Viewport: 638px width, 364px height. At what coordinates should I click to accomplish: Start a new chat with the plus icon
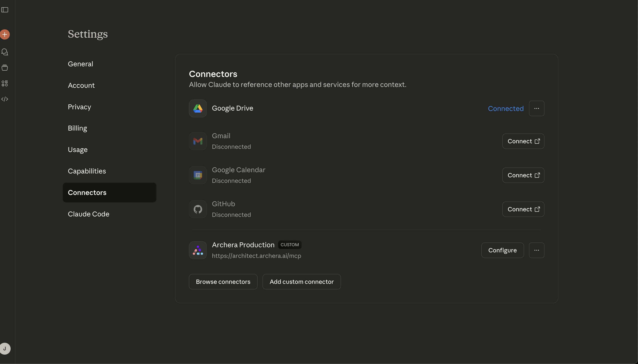pos(5,34)
